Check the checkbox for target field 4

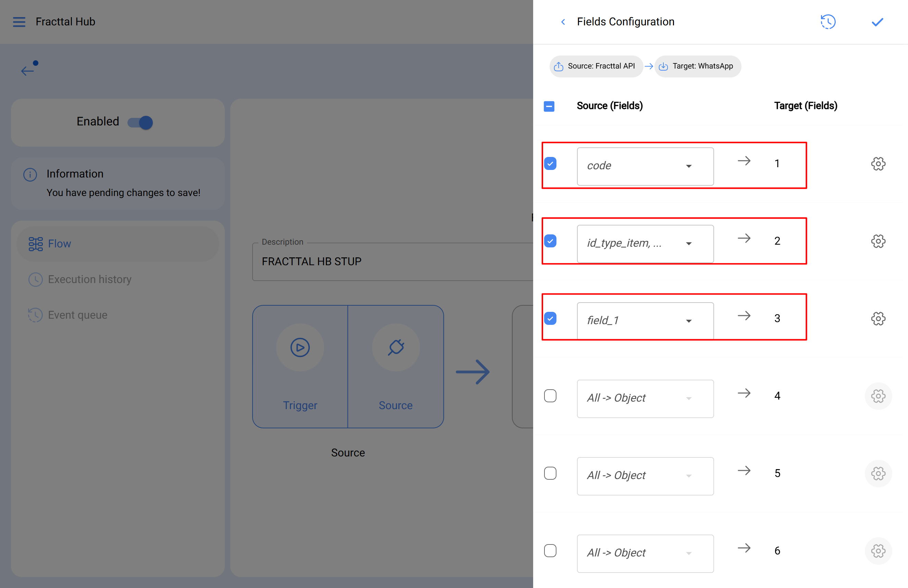tap(550, 396)
